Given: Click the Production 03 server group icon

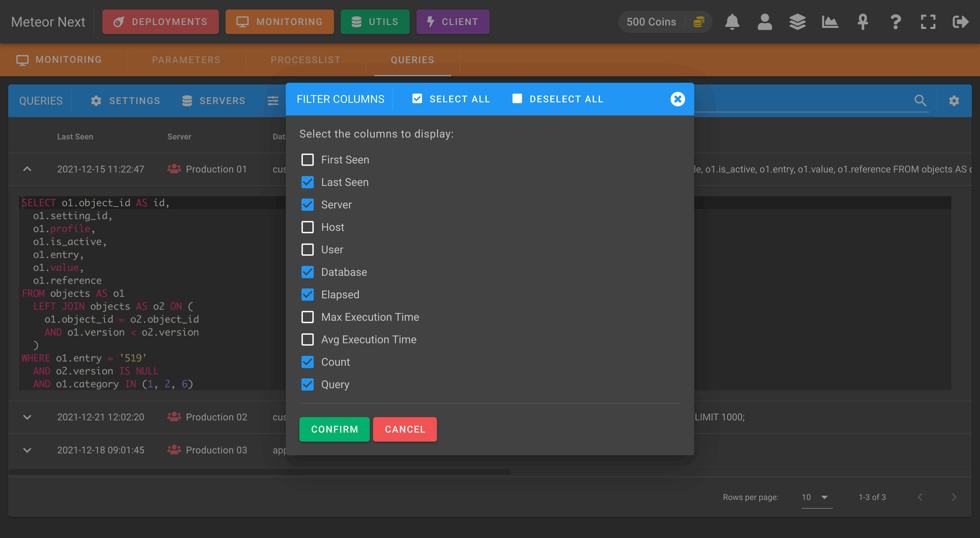Looking at the screenshot, I should 174,450.
